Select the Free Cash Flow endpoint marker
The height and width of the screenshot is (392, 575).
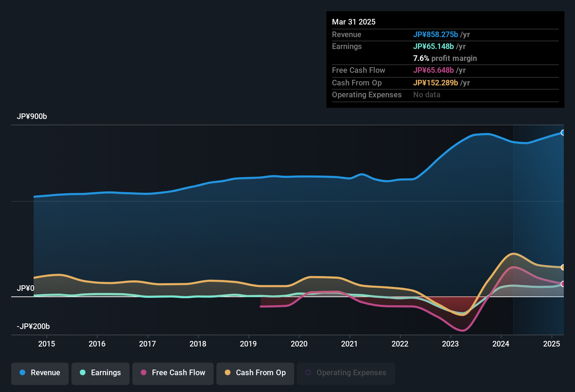click(x=563, y=284)
